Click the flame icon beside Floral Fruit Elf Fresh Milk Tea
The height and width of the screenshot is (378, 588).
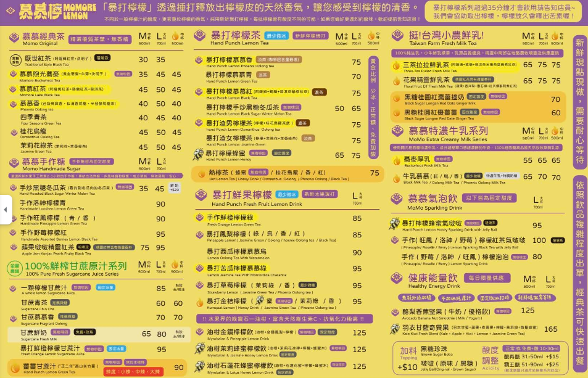[396, 81]
